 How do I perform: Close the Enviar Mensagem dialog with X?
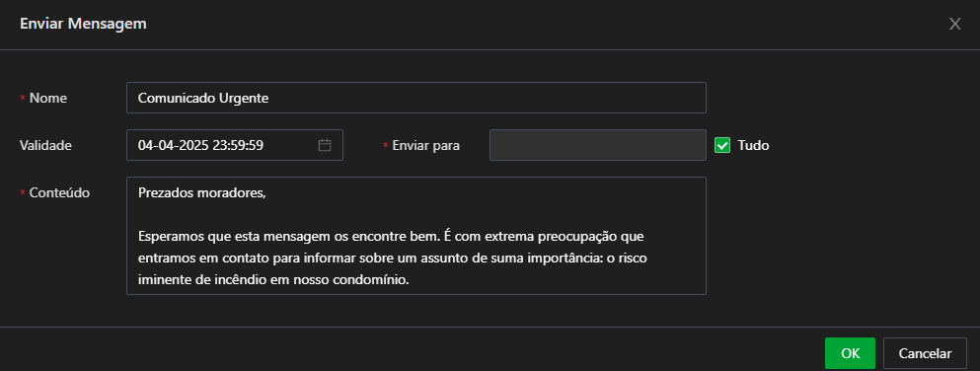(x=955, y=25)
